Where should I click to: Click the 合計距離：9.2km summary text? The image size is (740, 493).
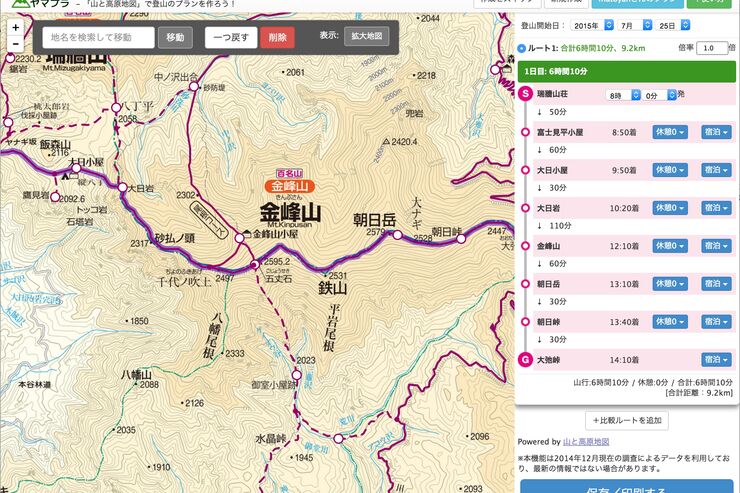699,393
